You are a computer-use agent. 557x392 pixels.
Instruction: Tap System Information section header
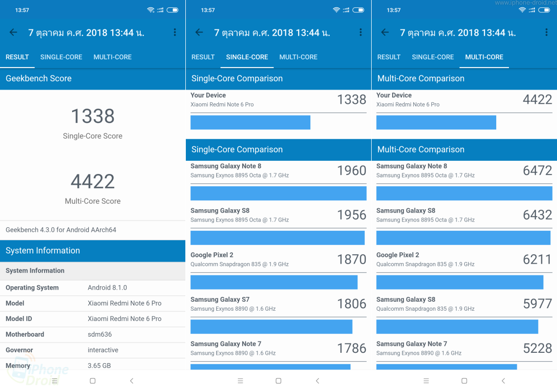[x=93, y=251]
